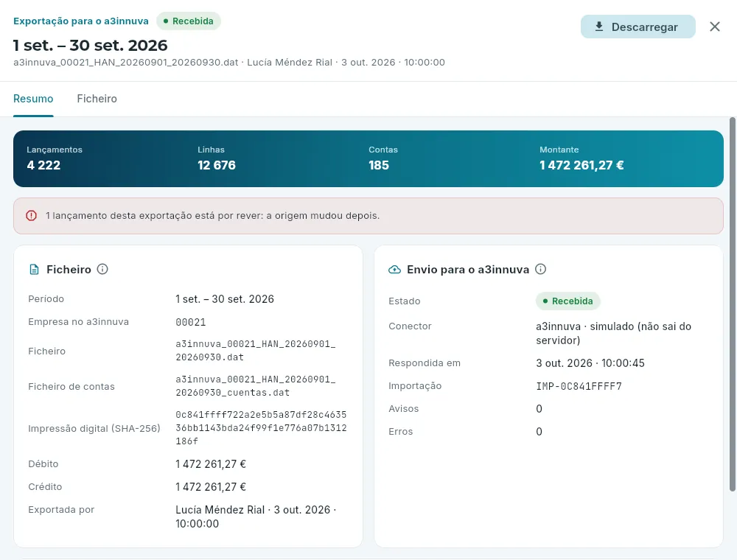Screen dimensions: 737x560
Task: Click import ID IMP-0C841FFFF7
Action: tap(579, 386)
